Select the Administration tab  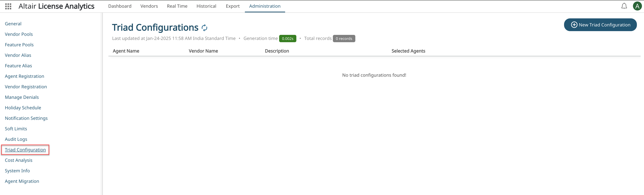tap(265, 6)
